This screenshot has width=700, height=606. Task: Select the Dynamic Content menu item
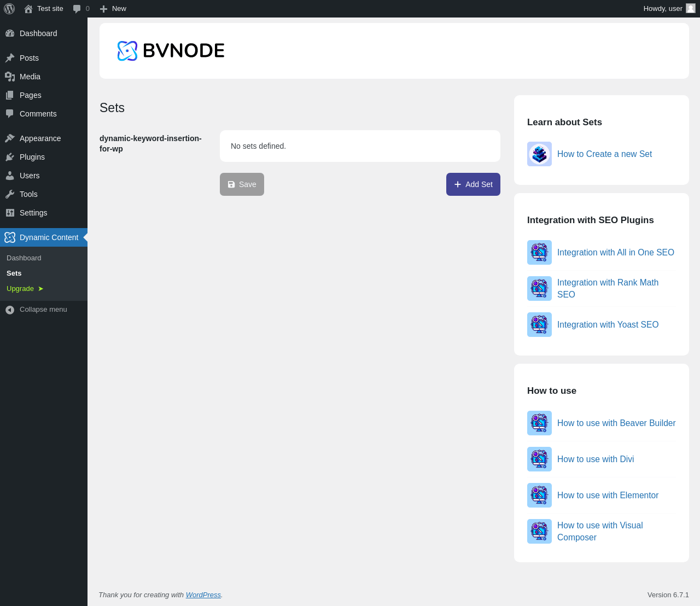(x=44, y=237)
